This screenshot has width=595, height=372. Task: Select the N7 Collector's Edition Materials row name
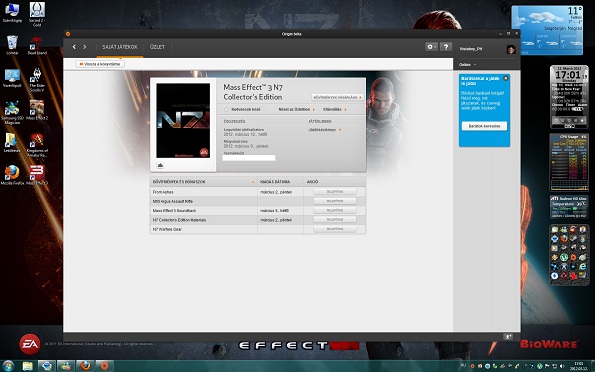[179, 220]
